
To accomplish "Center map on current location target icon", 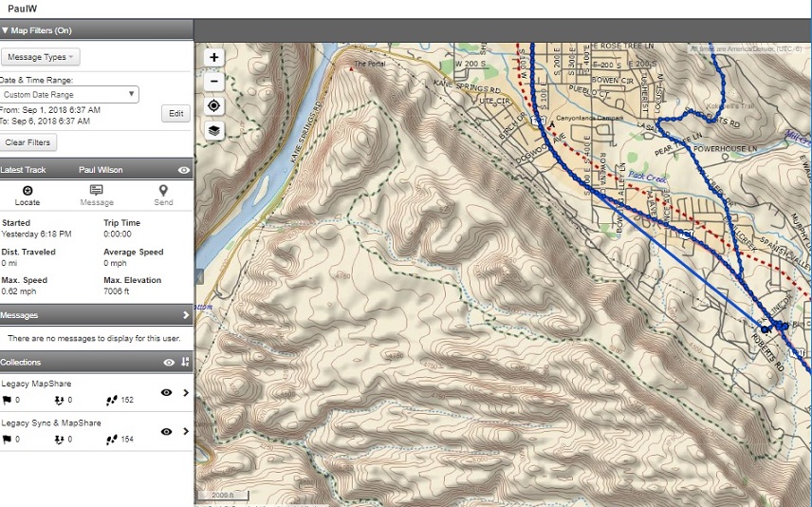I will (x=214, y=105).
